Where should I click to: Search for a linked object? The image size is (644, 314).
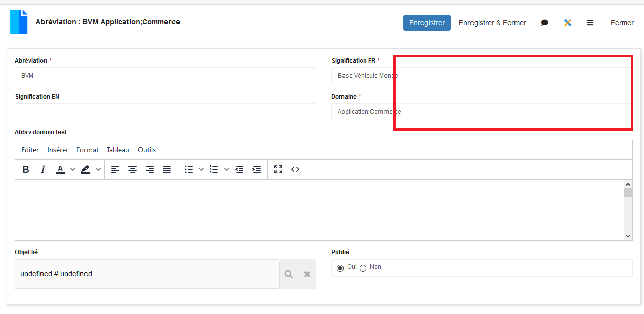tap(289, 274)
